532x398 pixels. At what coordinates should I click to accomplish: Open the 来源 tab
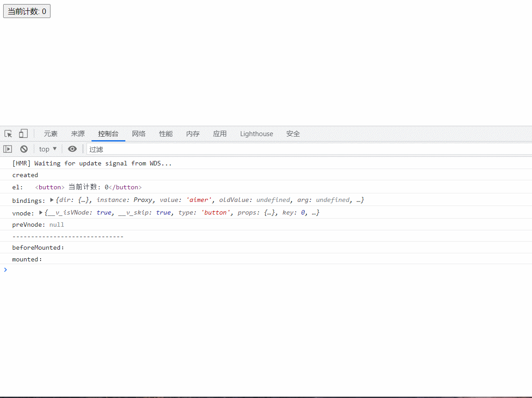click(x=78, y=134)
